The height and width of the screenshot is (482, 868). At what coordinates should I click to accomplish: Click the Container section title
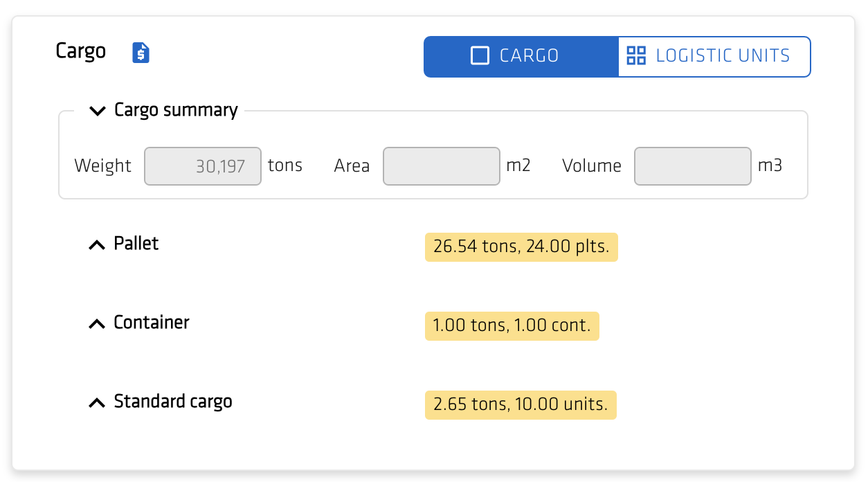tap(152, 323)
